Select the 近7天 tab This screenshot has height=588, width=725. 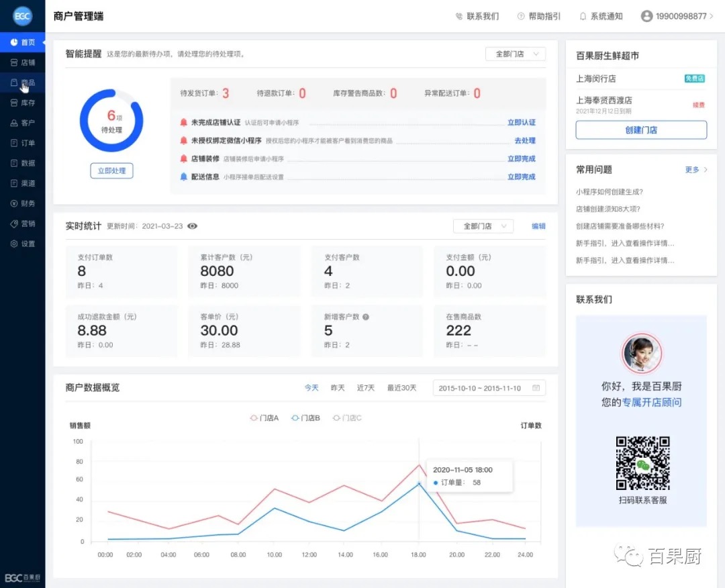(366, 388)
